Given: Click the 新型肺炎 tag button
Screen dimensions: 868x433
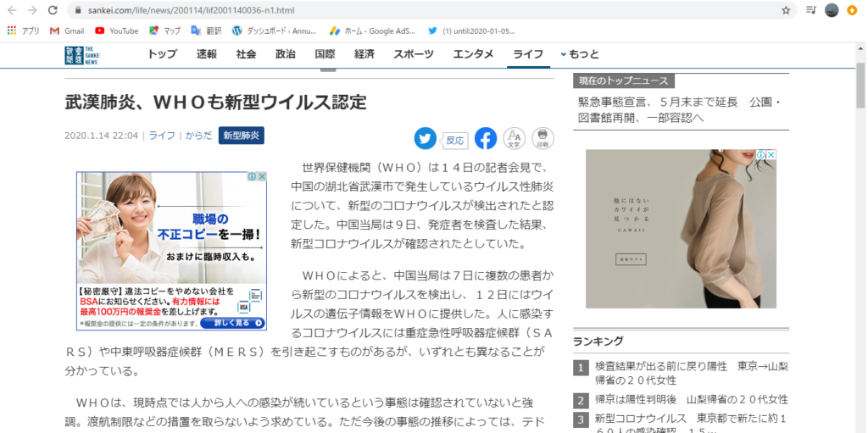Looking at the screenshot, I should (242, 136).
